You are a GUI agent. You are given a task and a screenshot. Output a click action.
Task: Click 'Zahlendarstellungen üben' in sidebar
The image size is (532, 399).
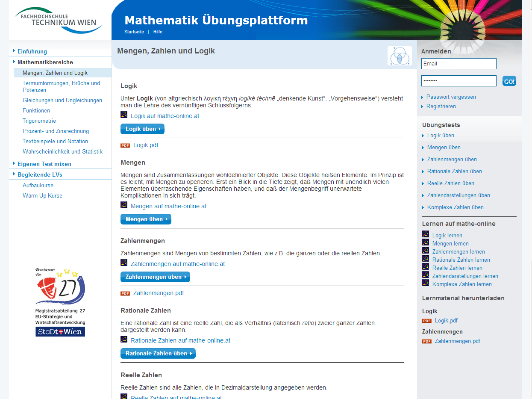(459, 195)
